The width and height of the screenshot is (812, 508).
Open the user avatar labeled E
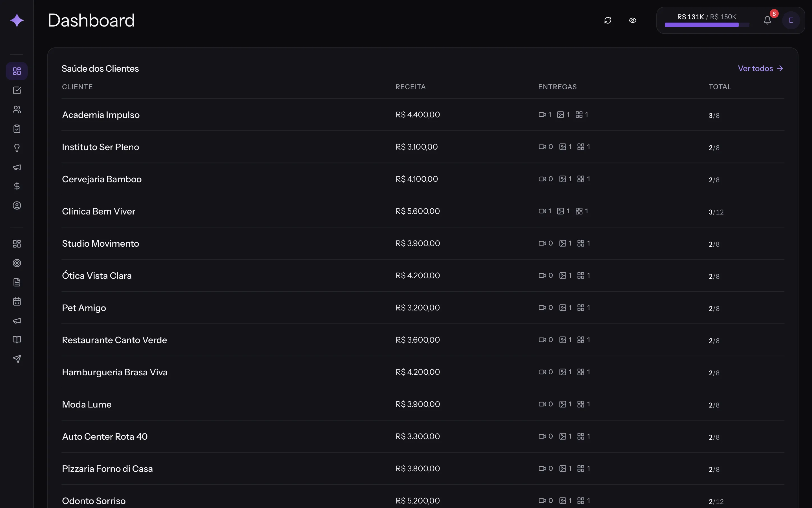(791, 21)
